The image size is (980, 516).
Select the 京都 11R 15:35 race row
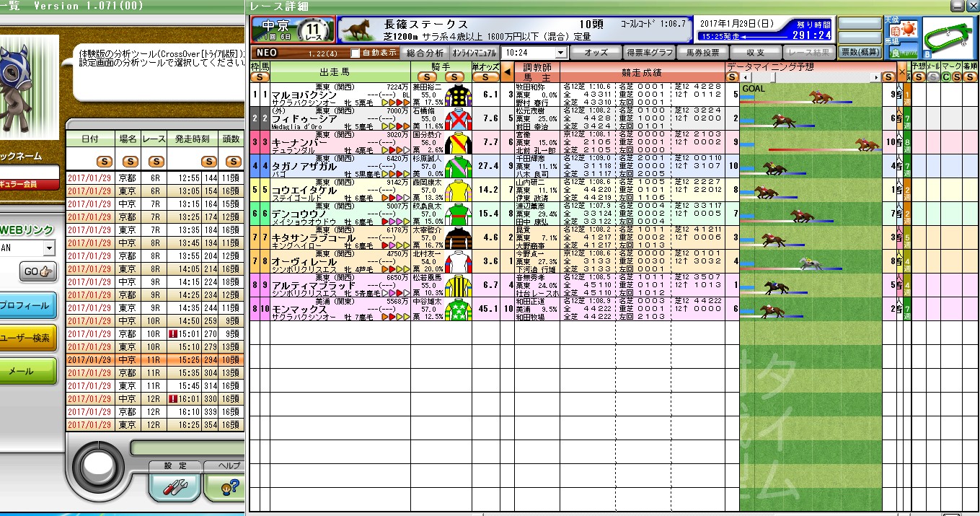click(x=155, y=373)
